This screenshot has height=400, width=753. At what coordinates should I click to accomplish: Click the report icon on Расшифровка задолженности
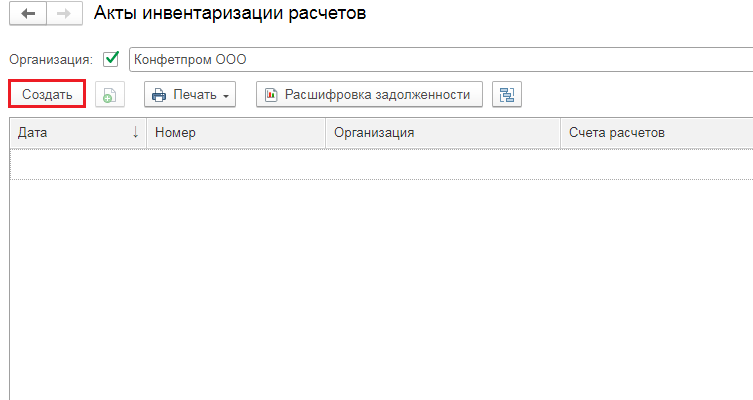click(x=271, y=95)
